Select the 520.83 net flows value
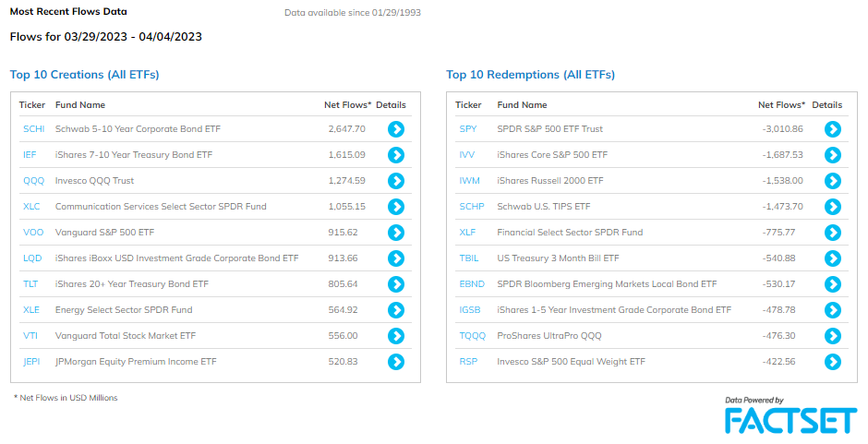868x444 pixels. [x=343, y=362]
